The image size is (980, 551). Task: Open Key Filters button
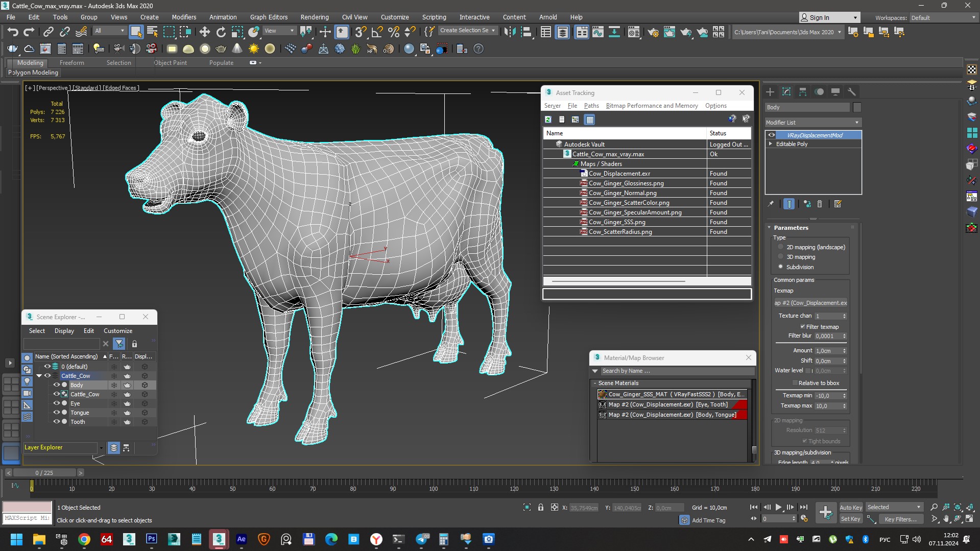pos(900,519)
